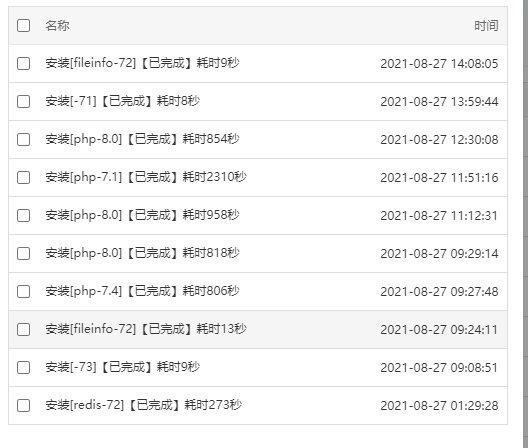Open the 安装[php-7.1] task entry
The width and height of the screenshot is (528, 448).
pyautogui.click(x=146, y=177)
